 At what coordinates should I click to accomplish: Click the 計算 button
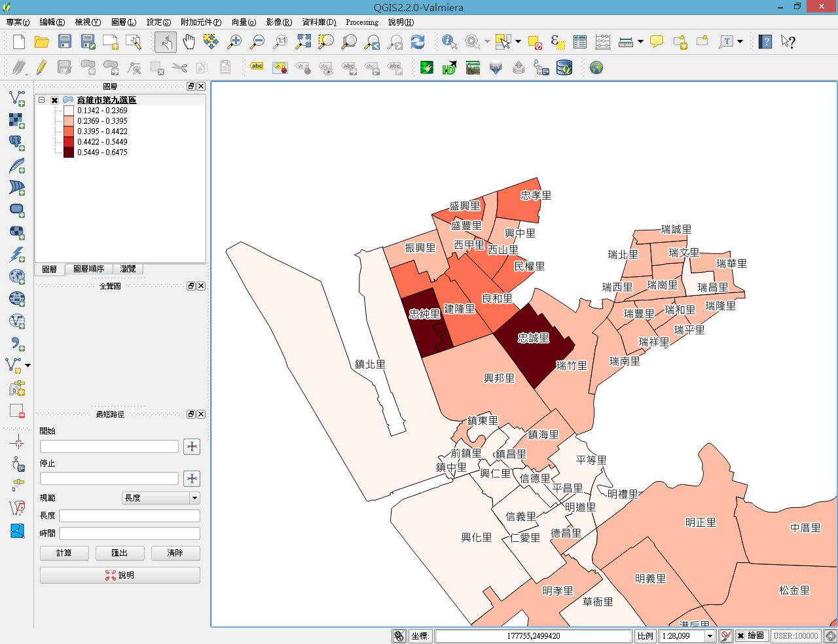(x=64, y=553)
